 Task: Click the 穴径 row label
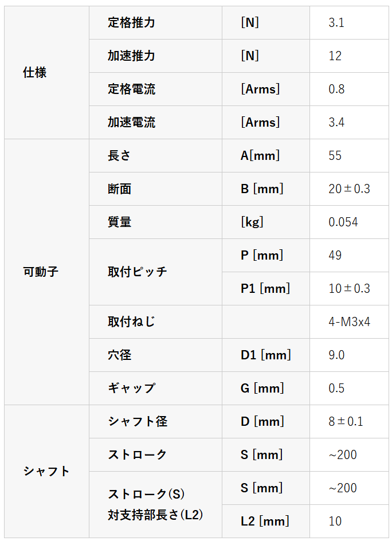(x=119, y=355)
